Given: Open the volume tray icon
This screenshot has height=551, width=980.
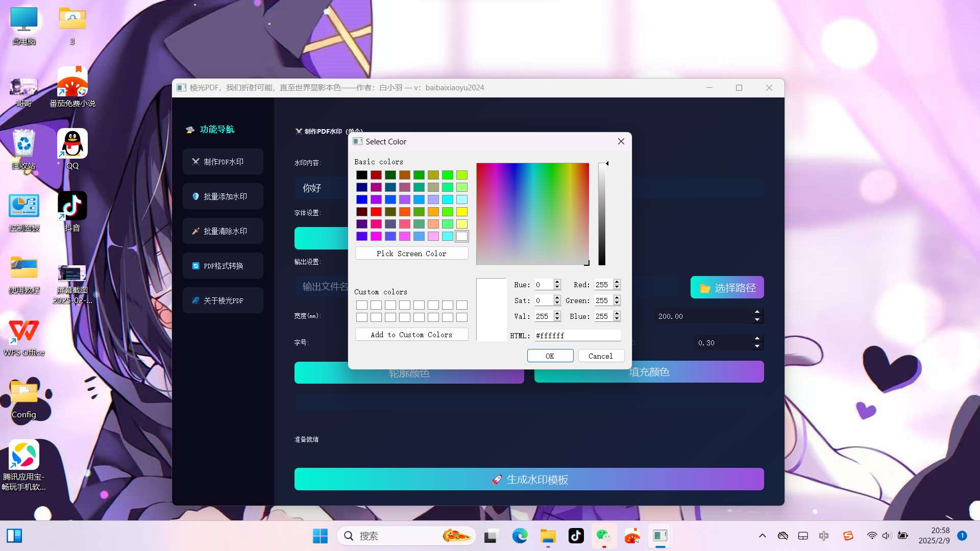Looking at the screenshot, I should click(886, 536).
